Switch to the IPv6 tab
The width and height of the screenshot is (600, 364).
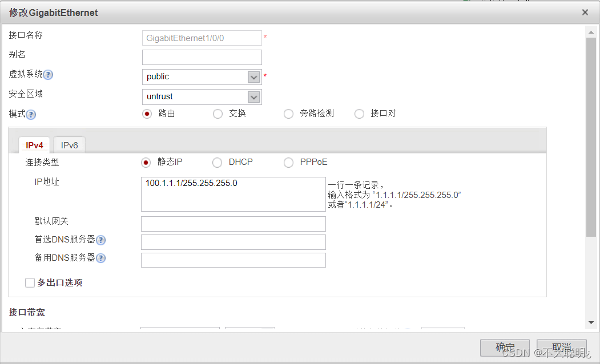point(69,145)
